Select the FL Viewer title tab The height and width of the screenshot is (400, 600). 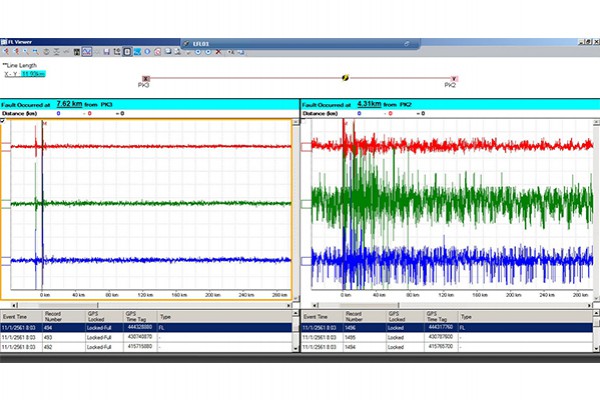[x=20, y=42]
